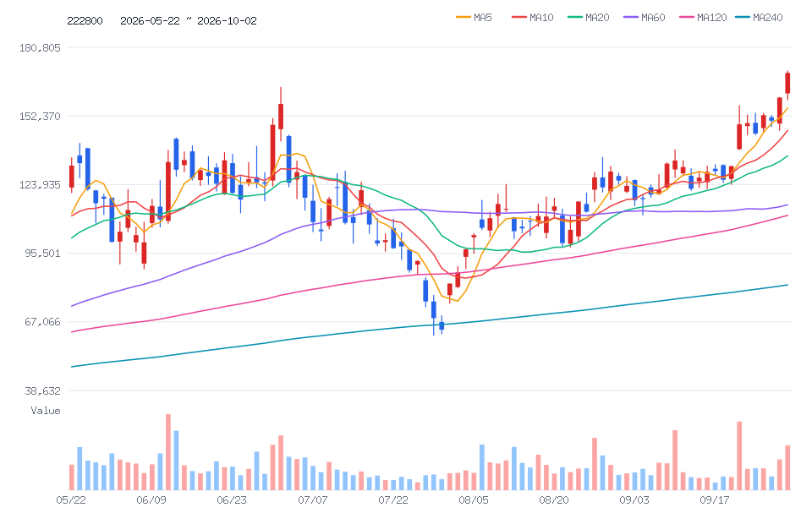
Task: Click the 09/17 date axis label
Action: click(715, 500)
